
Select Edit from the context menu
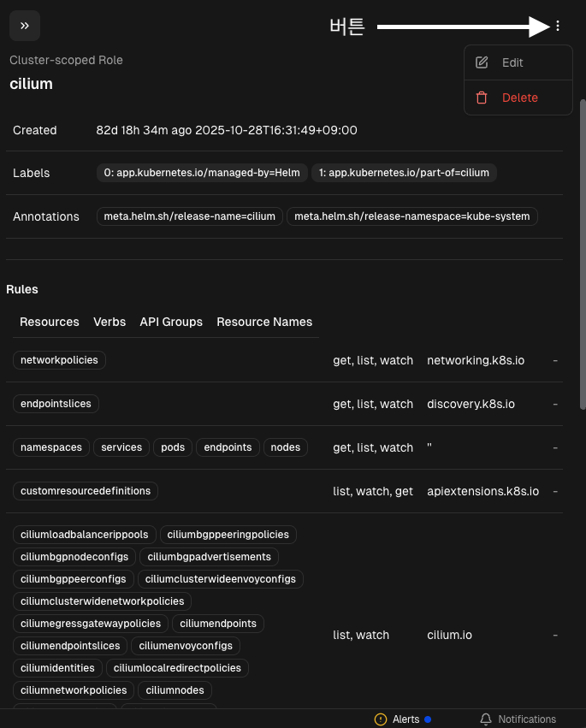click(512, 62)
